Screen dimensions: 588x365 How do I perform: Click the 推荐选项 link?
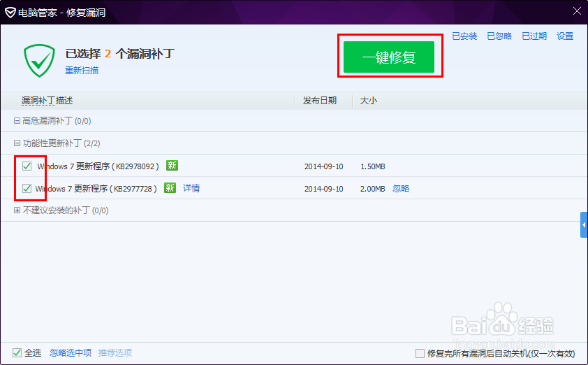(115, 352)
